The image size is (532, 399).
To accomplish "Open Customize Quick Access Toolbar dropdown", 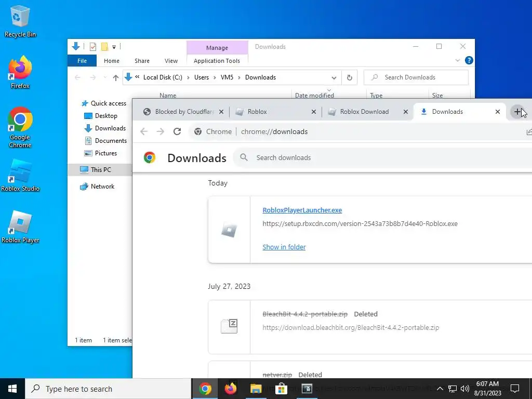I will coord(114,47).
